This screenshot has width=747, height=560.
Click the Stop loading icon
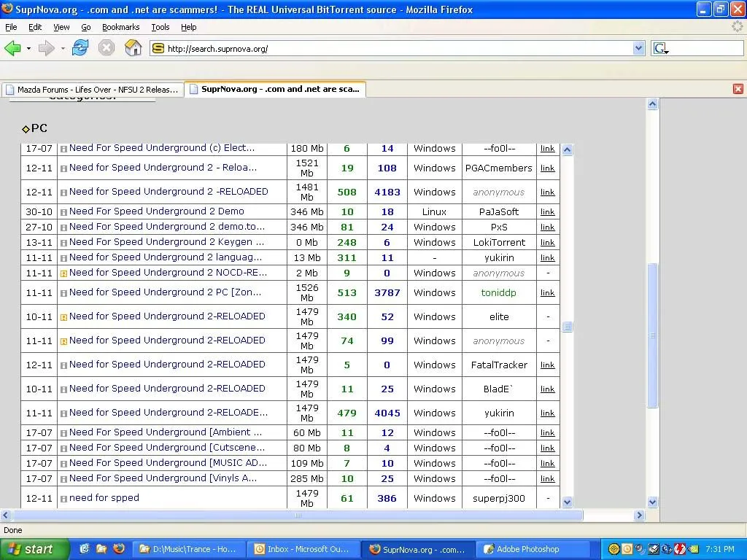click(107, 48)
